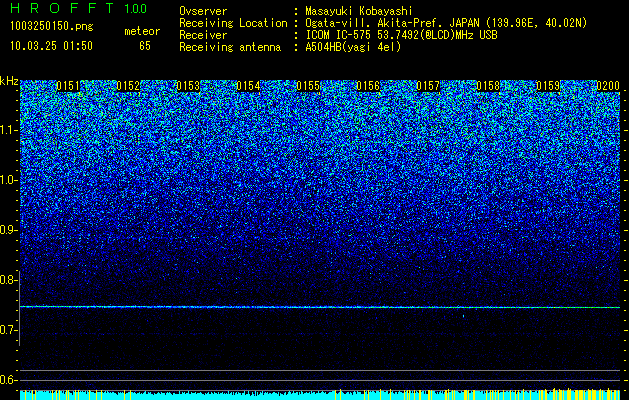The width and height of the screenshot is (629, 400).
Task: Click the 0.6 kHz axis label
Action: click(8, 380)
